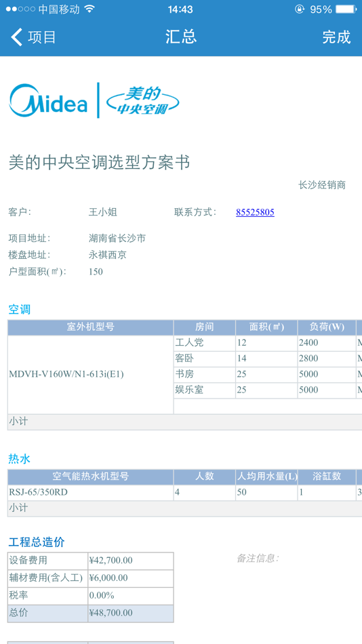The width and height of the screenshot is (362, 644).
Task: Tap 工程总造价 section heading
Action: coord(37,542)
